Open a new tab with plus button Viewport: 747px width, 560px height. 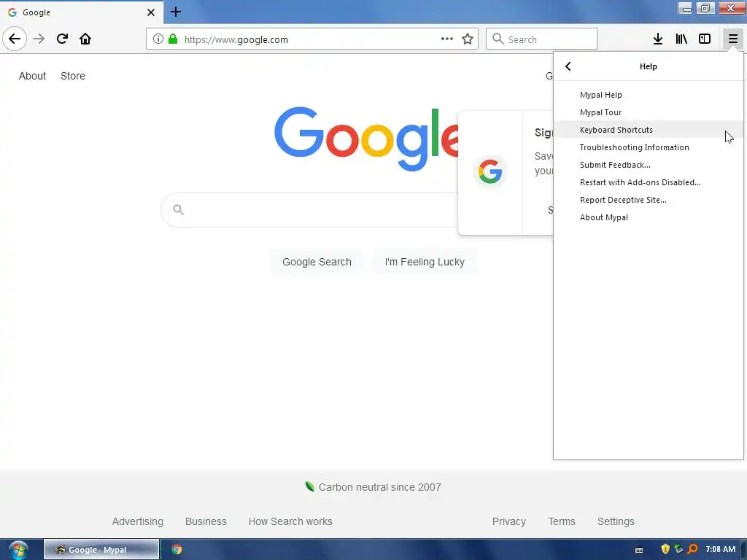[176, 12]
